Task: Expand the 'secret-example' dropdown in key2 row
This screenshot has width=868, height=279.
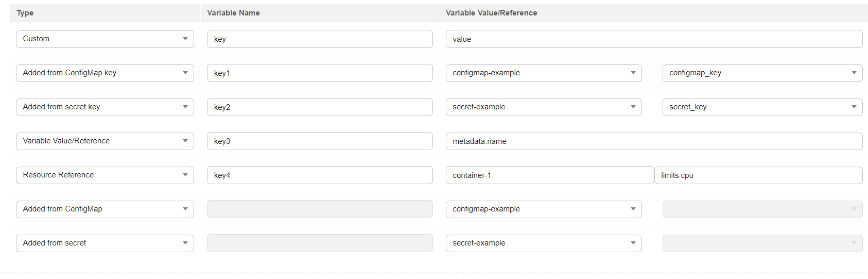Action: [x=543, y=107]
